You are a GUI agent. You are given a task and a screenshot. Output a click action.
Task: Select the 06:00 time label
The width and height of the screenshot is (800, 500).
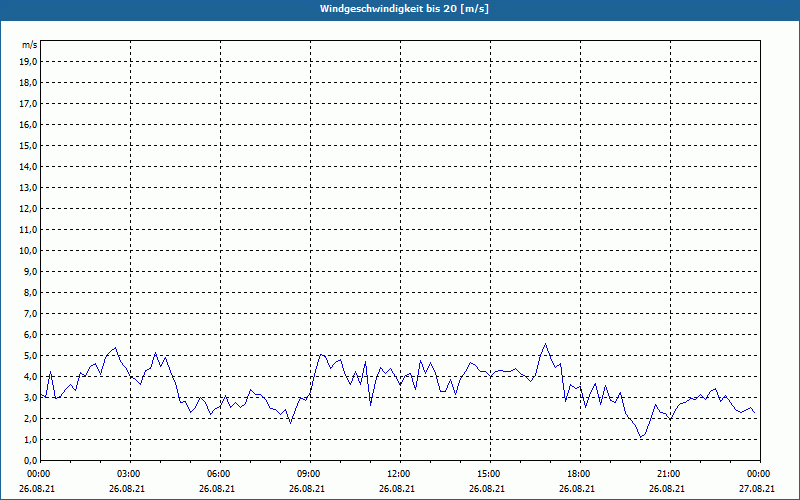(220, 474)
